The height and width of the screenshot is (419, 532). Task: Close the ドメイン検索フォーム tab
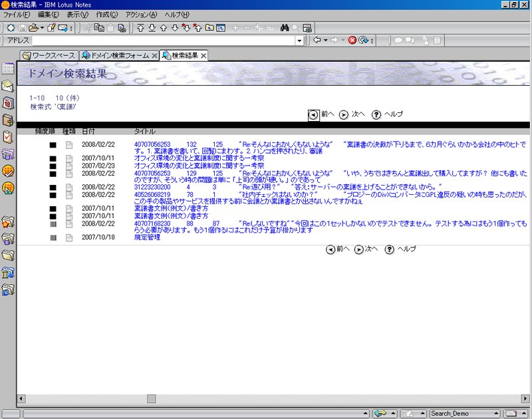[x=154, y=56]
